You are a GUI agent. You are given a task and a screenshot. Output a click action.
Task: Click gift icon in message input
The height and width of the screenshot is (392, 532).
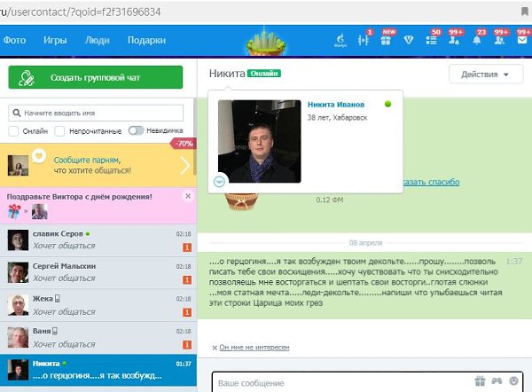click(480, 381)
